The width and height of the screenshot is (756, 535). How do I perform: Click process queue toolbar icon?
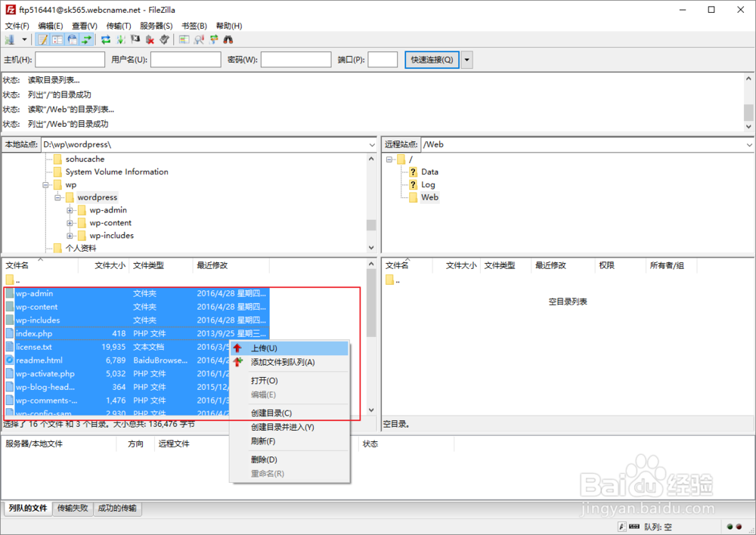point(120,40)
